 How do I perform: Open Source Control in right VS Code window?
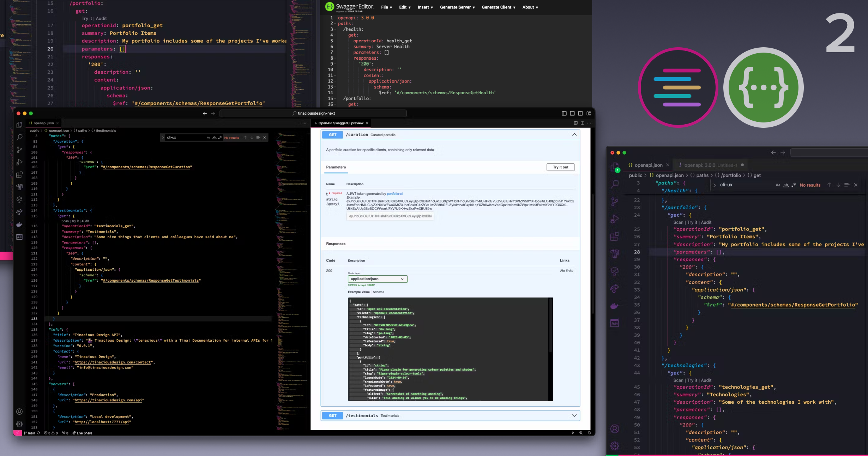pos(615,201)
